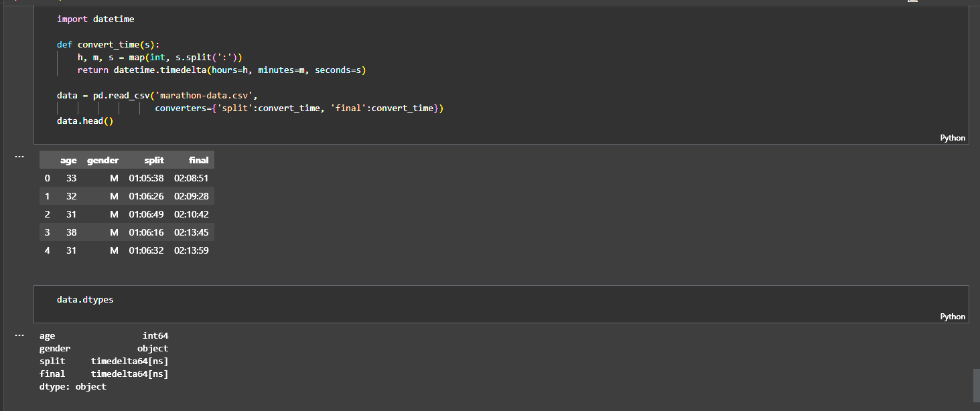
Task: Select row index 0 in output table
Action: coord(47,179)
